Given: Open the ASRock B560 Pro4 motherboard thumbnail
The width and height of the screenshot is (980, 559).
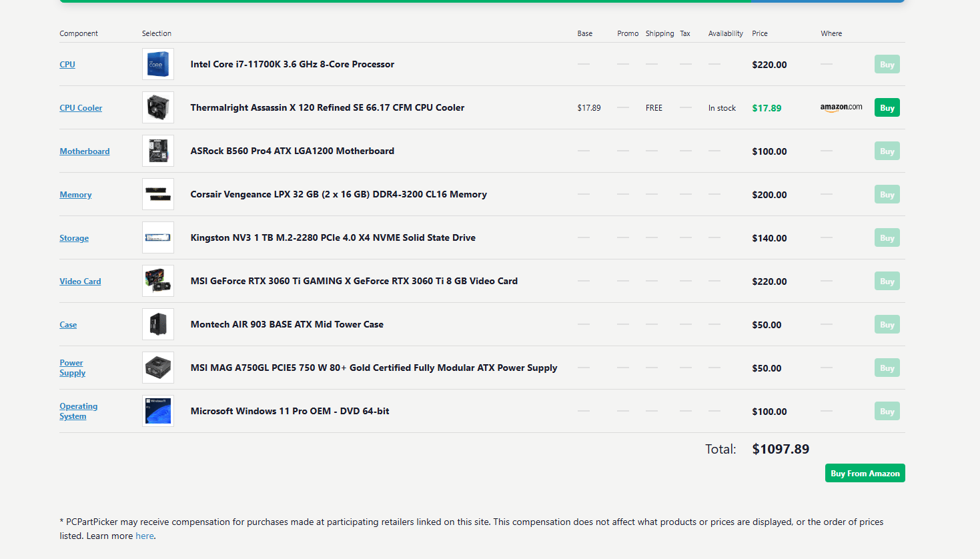Looking at the screenshot, I should pyautogui.click(x=158, y=151).
